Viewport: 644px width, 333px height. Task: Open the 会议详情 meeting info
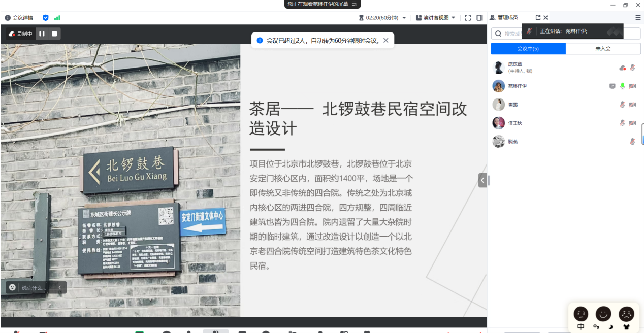click(x=19, y=18)
